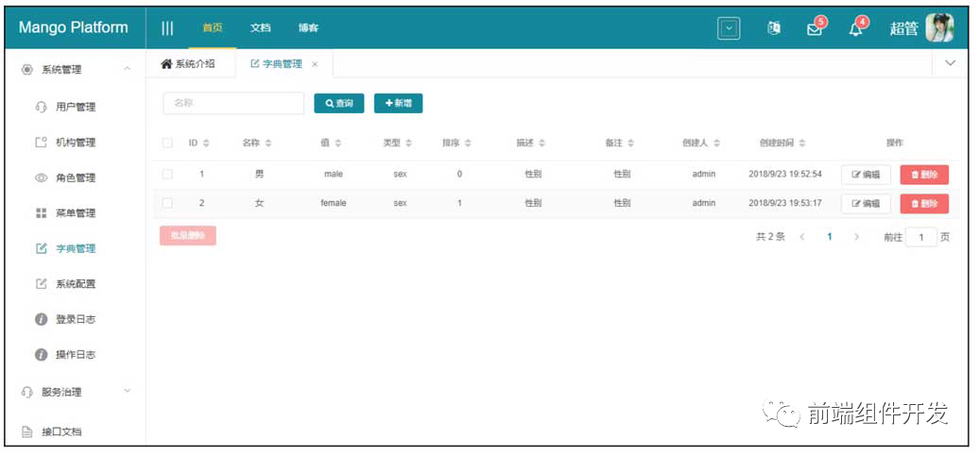Click the 查询 search button
The height and width of the screenshot is (456, 980).
pos(338,103)
